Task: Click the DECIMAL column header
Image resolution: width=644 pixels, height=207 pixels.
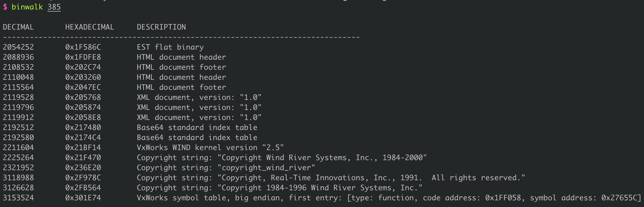Action: pos(18,27)
